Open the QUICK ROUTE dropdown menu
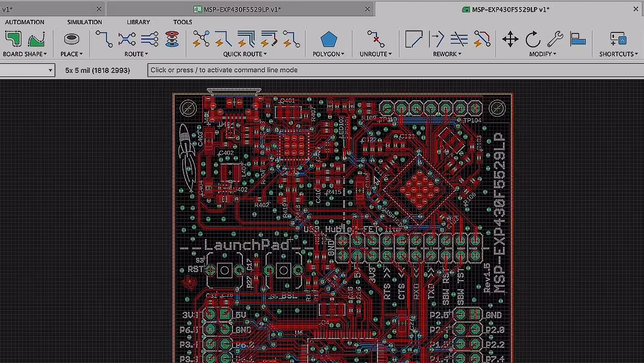Screen dimensions: 644x363 [245, 54]
